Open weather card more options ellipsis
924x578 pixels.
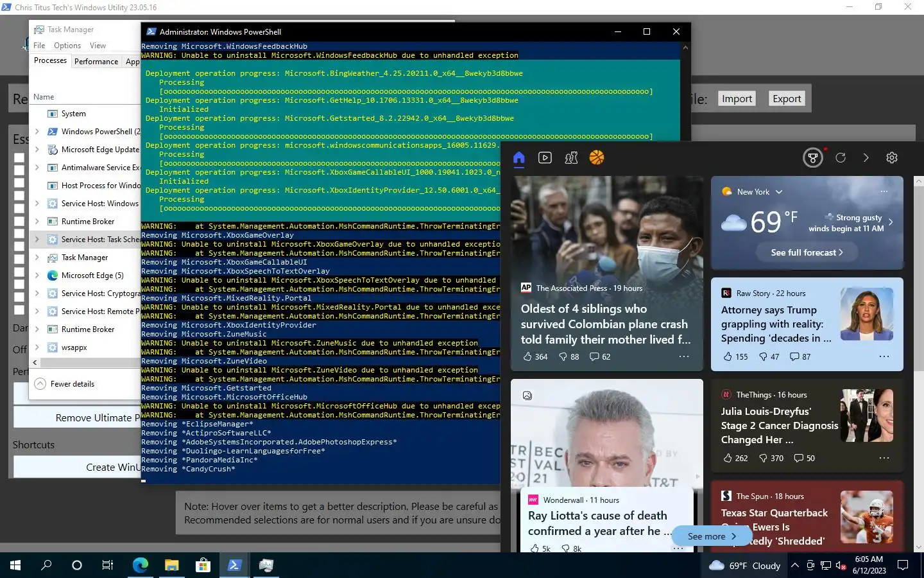click(x=884, y=191)
